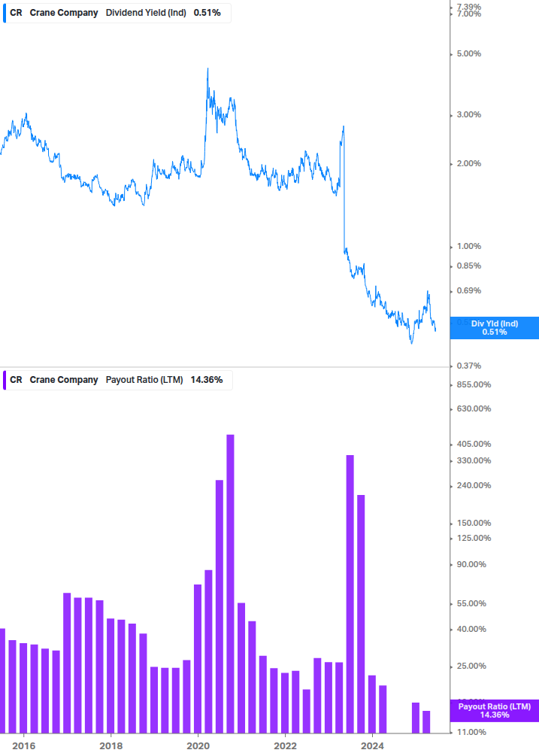
Task: Click the 0.69% label on yield axis
Action: tap(468, 290)
